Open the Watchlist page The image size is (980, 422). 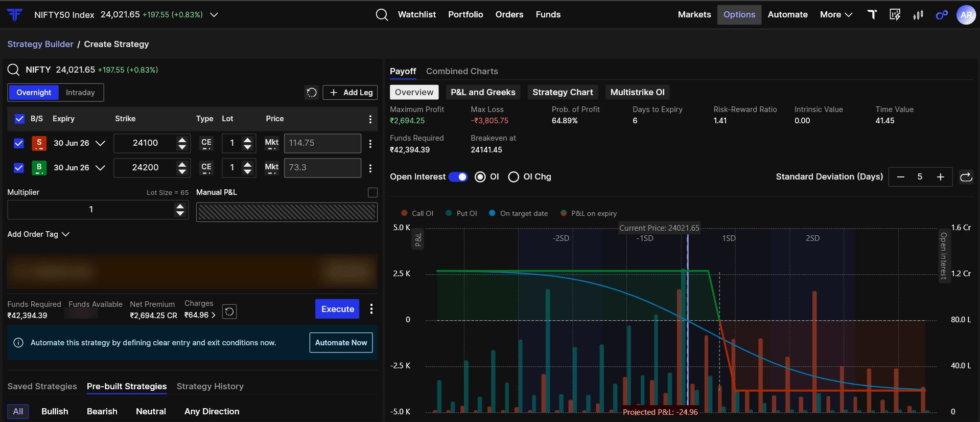point(417,15)
